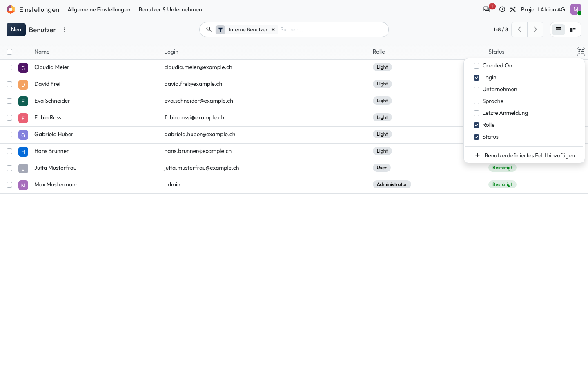
Task: Sort by the Login column header
Action: coord(171,52)
